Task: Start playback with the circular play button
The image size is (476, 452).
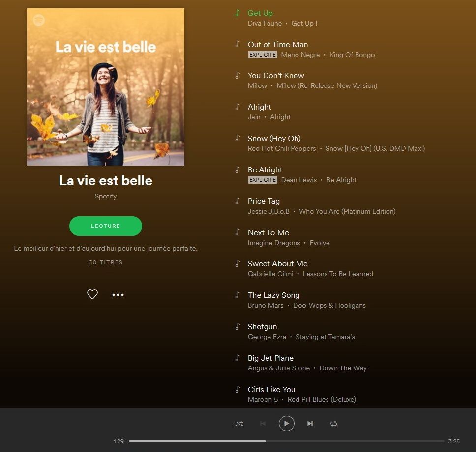Action: pos(287,424)
